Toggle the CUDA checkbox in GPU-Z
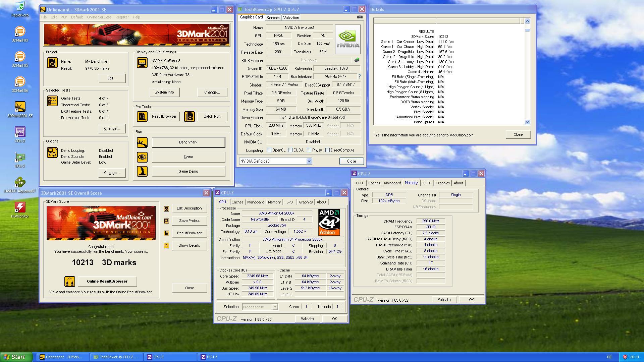The height and width of the screenshot is (362, 644). 290,150
